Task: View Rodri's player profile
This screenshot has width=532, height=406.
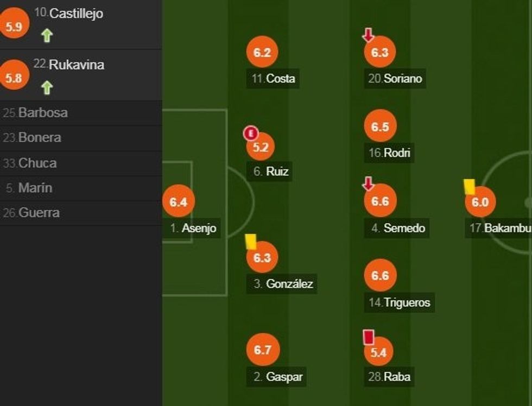Action: (389, 153)
